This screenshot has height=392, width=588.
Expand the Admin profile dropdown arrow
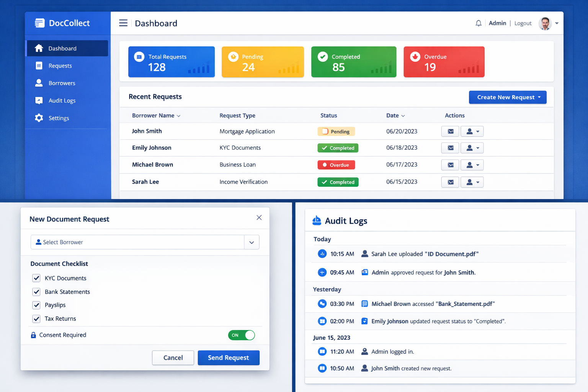pyautogui.click(x=557, y=23)
